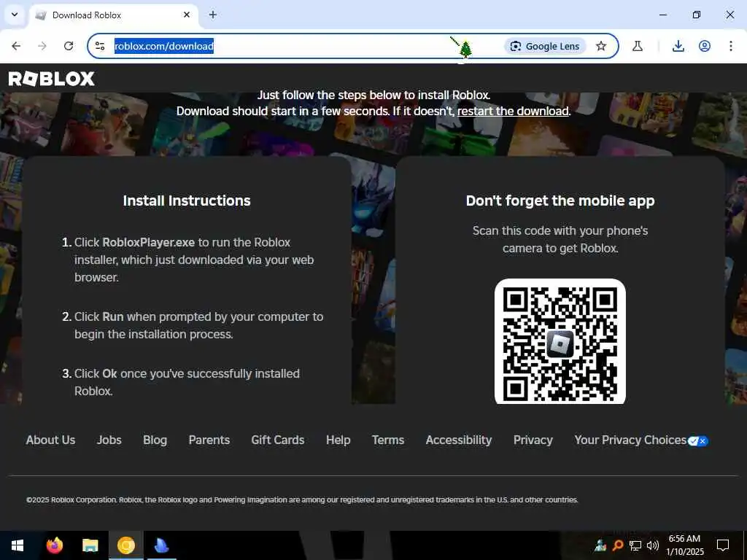The height and width of the screenshot is (560, 747).
Task: Open the Chrome profile menu
Action: [705, 46]
